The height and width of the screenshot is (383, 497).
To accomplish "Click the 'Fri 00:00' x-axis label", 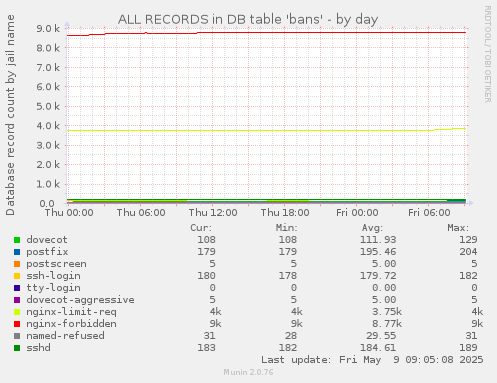I will coord(357,213).
